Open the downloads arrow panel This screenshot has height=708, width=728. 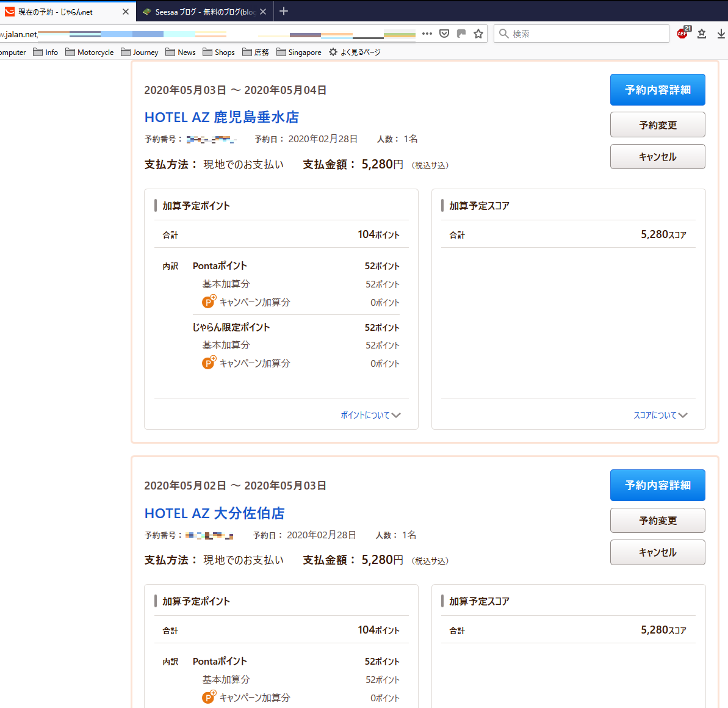[x=721, y=34]
